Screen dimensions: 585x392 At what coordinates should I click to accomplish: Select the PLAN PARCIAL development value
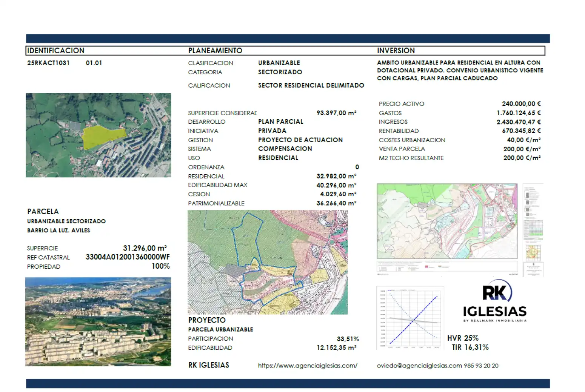point(281,122)
